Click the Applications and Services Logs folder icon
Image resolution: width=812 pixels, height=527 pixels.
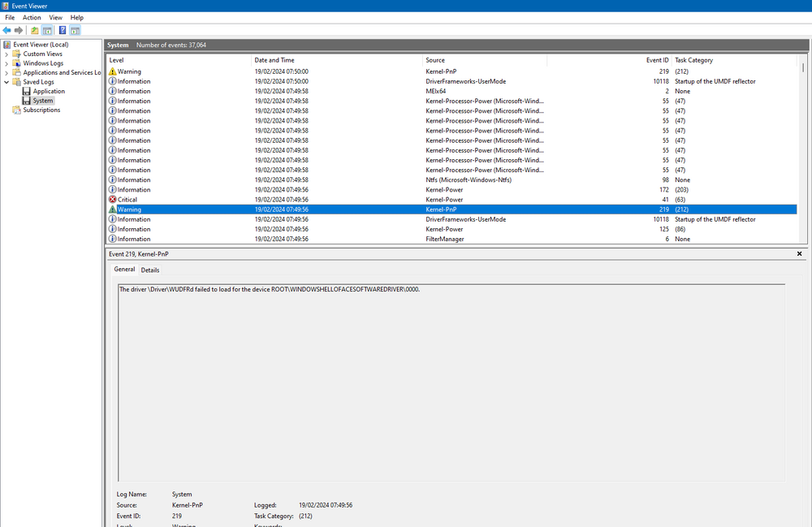coord(16,72)
